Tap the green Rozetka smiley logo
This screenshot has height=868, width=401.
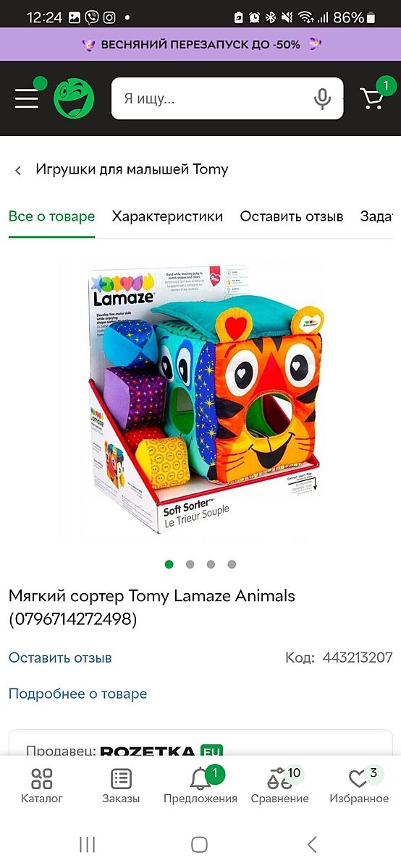point(74,98)
